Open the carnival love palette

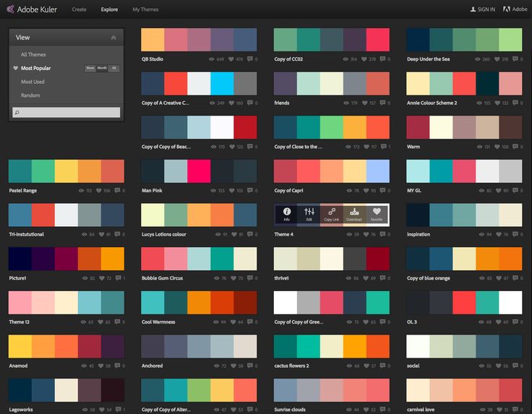click(x=464, y=390)
